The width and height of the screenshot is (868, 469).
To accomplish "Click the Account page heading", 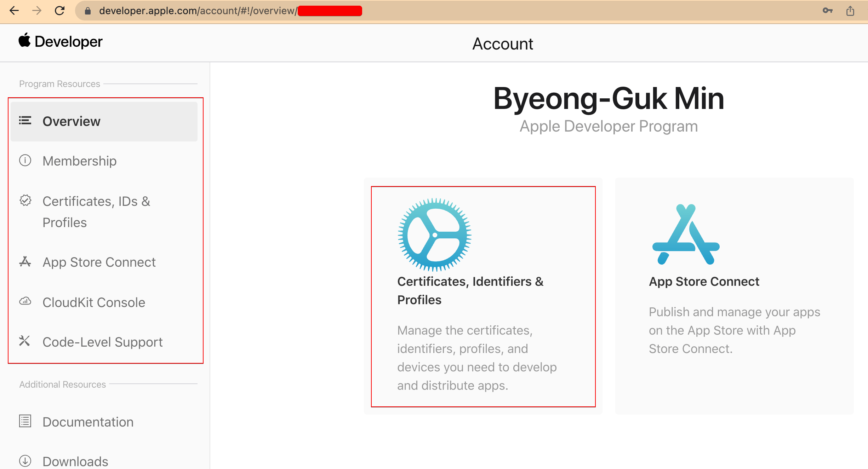I will click(x=503, y=44).
